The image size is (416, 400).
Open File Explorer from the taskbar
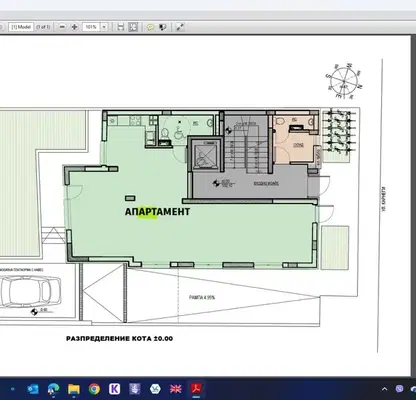point(74,389)
